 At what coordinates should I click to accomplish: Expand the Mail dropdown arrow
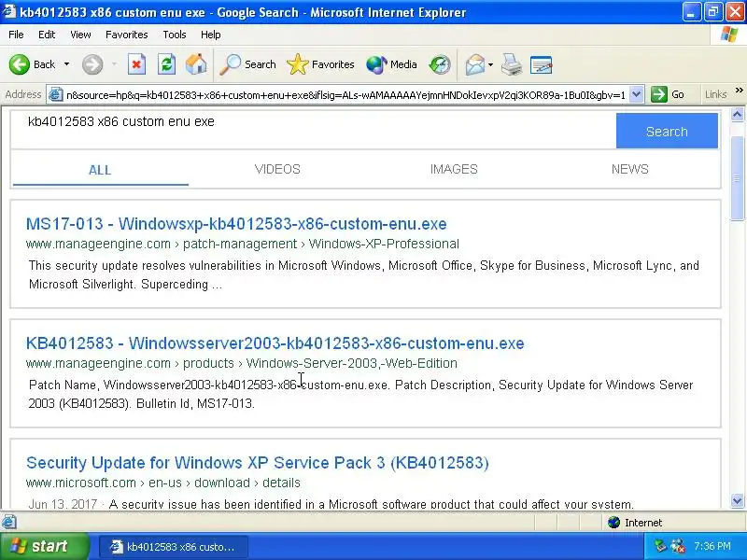[x=491, y=64]
